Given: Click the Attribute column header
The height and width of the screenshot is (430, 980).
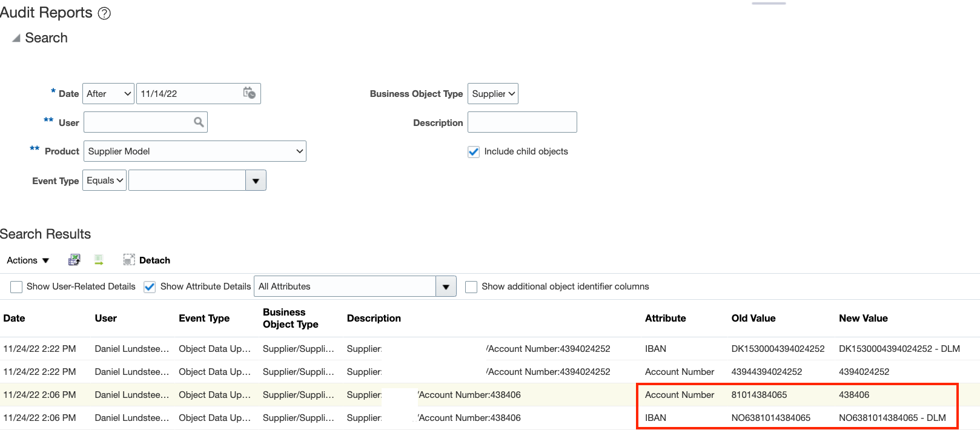Looking at the screenshot, I should pyautogui.click(x=666, y=319).
